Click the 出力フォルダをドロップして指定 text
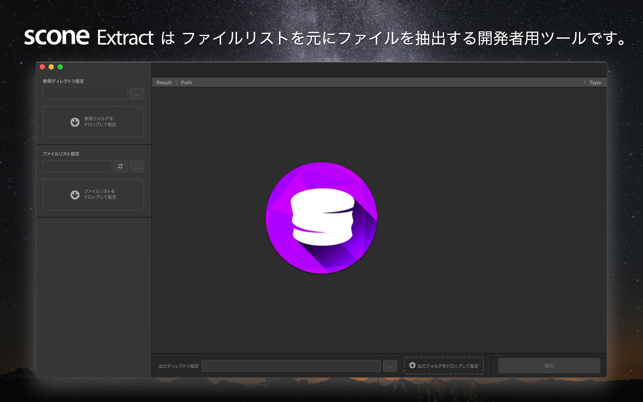 [448, 366]
